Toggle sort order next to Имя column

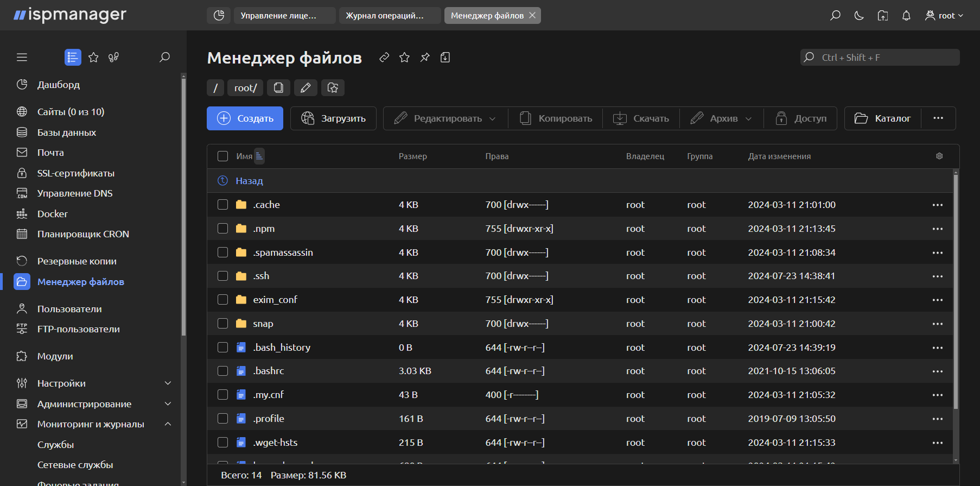point(259,156)
